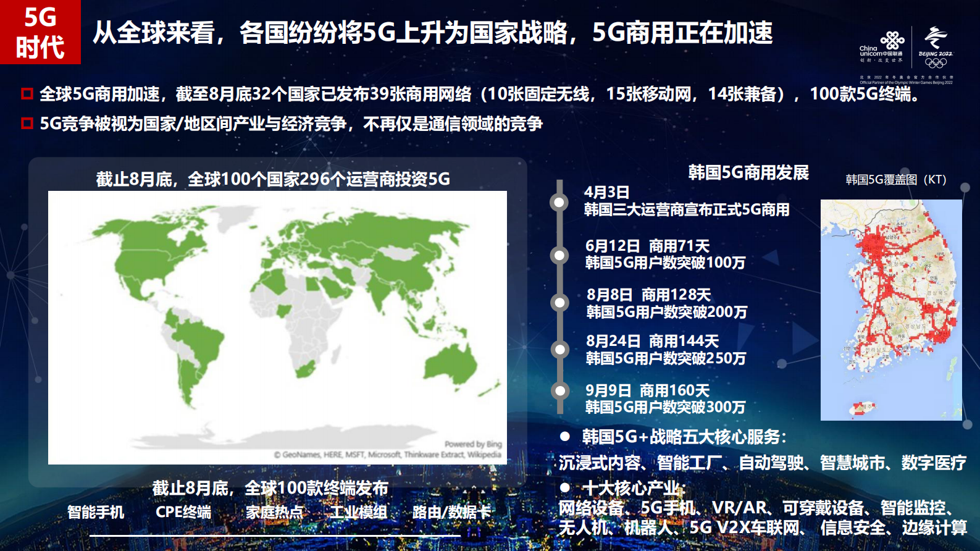Screen dimensions: 980x551
Task: Click the line "韩国5G用户数突破100万"
Action: [665, 263]
